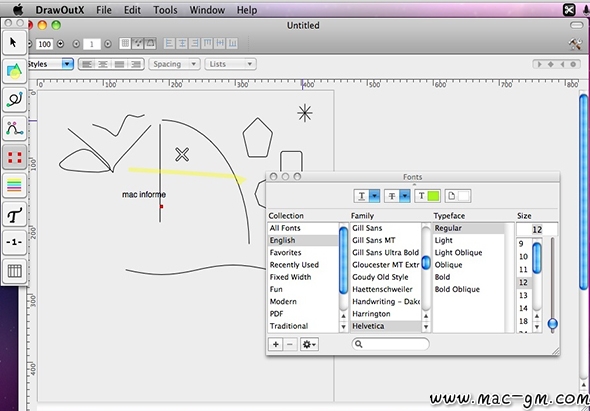Image resolution: width=590 pixels, height=411 pixels.
Task: Open the hammer tools icon in toolbar
Action: [x=575, y=44]
